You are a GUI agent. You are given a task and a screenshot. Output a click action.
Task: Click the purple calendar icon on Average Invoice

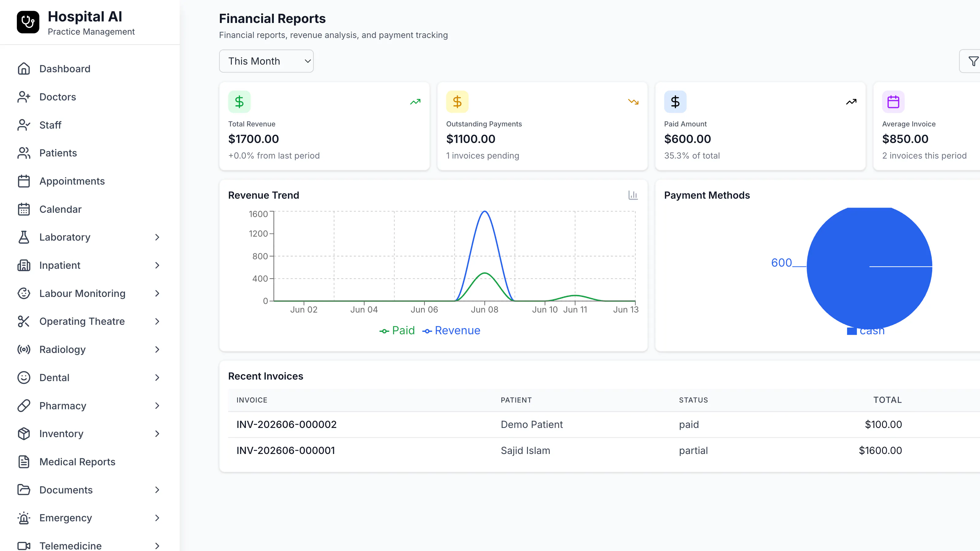click(x=893, y=102)
